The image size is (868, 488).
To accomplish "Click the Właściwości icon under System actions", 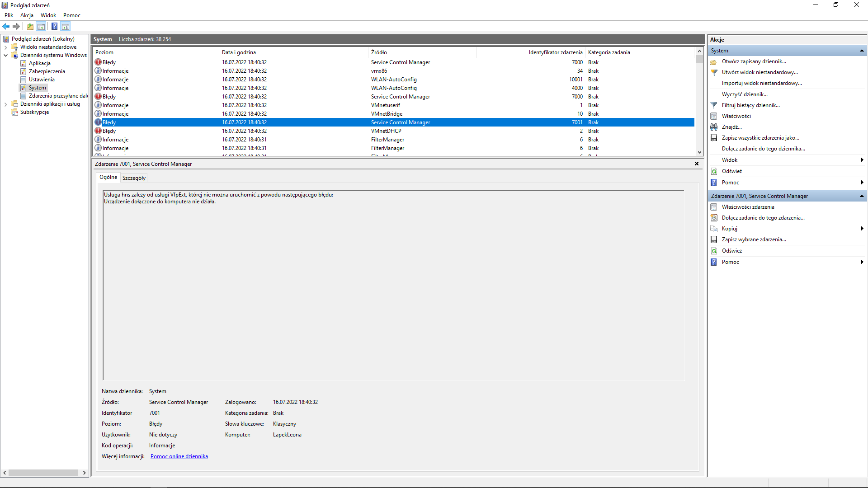I will click(714, 116).
